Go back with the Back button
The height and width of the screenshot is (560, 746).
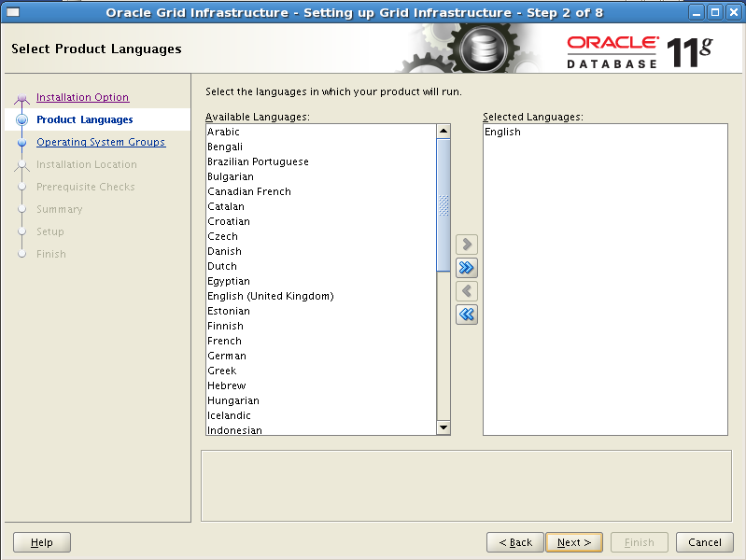[x=515, y=542]
